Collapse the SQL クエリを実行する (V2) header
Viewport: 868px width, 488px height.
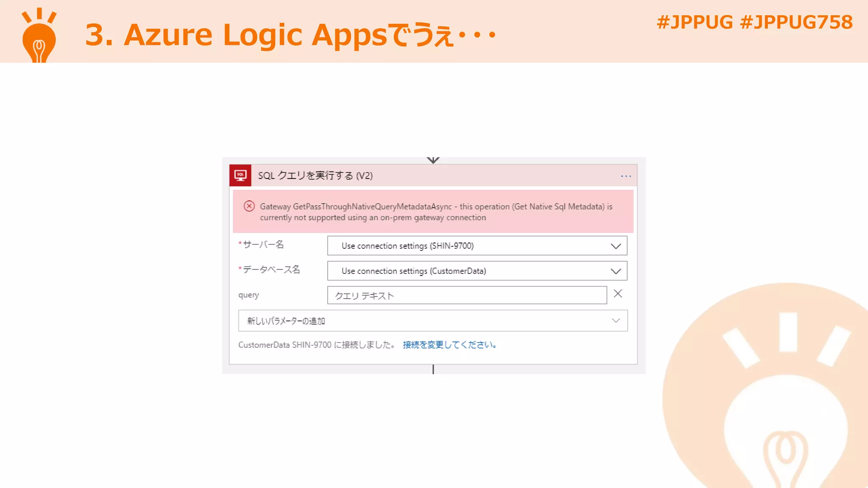pyautogui.click(x=315, y=175)
